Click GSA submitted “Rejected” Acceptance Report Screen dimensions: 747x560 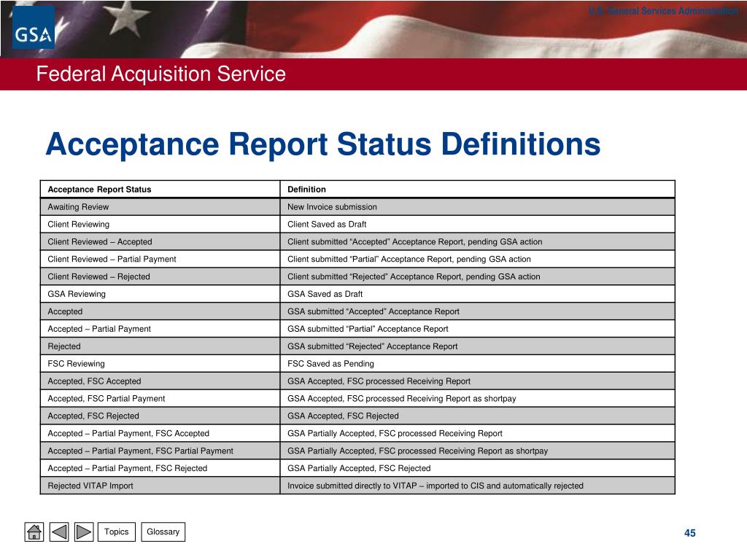(x=478, y=346)
